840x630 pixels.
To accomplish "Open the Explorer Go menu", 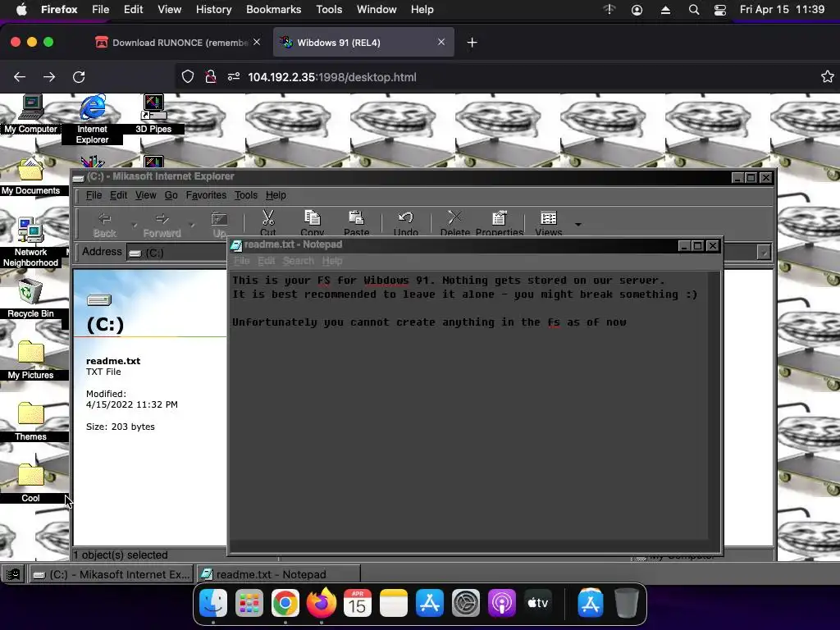I will [171, 195].
